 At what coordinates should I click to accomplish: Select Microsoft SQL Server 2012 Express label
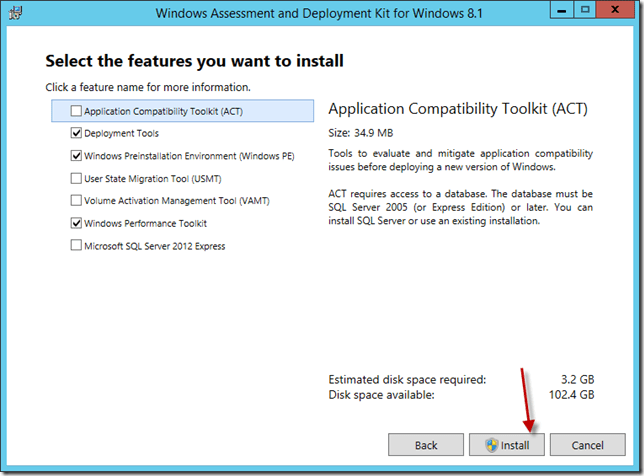[x=154, y=246]
